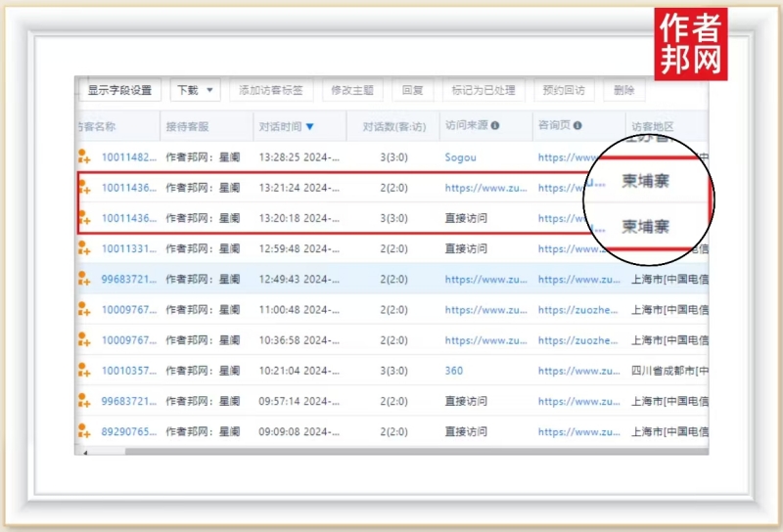783x532 pixels.
Task: Open the 360 visit source link
Action: pyautogui.click(x=454, y=372)
